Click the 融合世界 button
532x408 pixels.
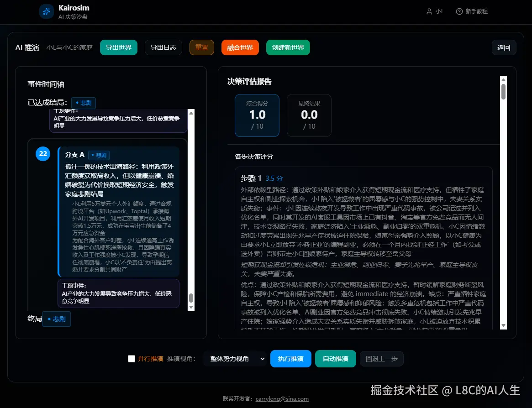(x=240, y=47)
